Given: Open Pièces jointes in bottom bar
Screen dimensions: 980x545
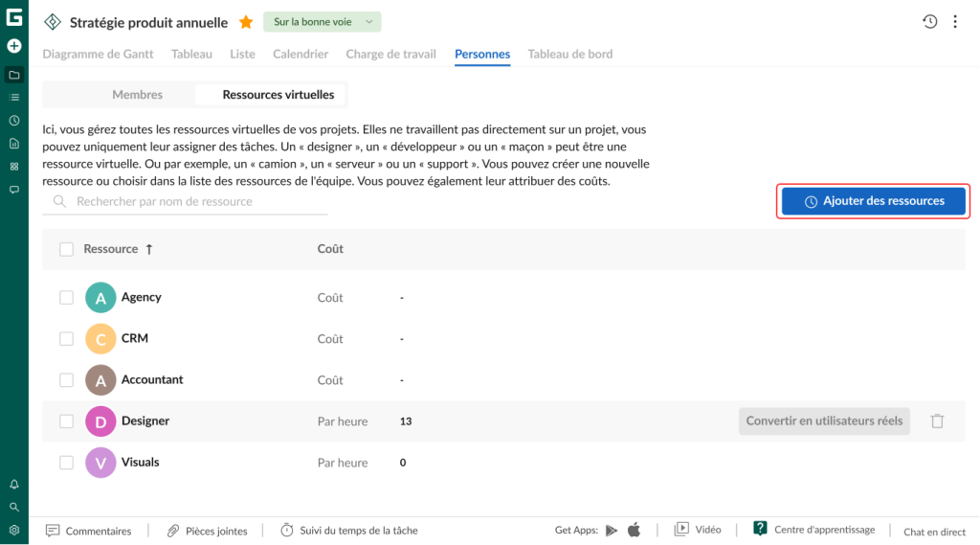Looking at the screenshot, I should click(208, 531).
